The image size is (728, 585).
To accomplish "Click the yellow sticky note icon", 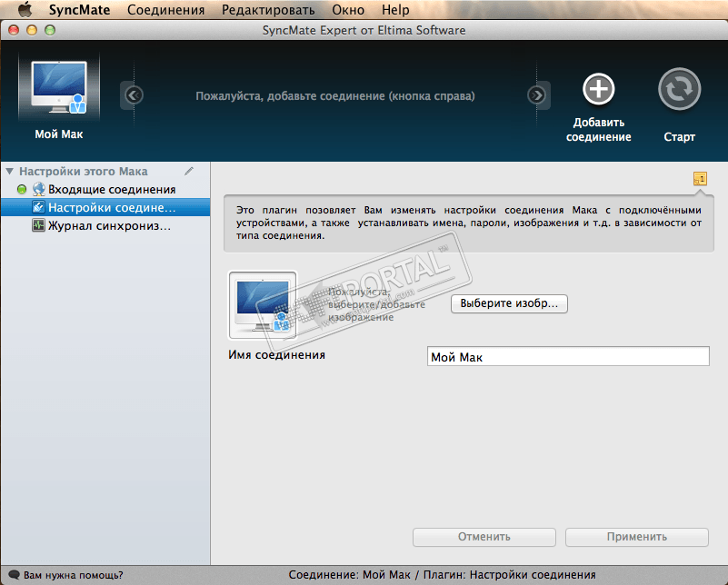I will [700, 179].
